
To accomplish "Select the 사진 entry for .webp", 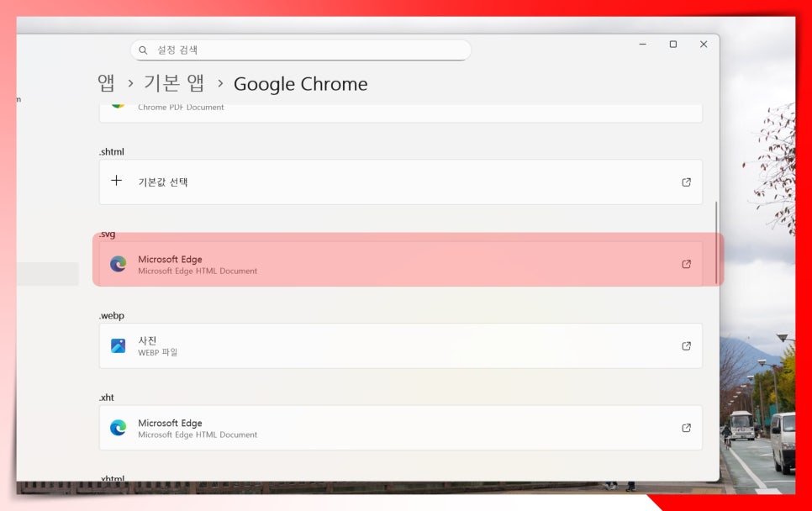I will coord(401,345).
